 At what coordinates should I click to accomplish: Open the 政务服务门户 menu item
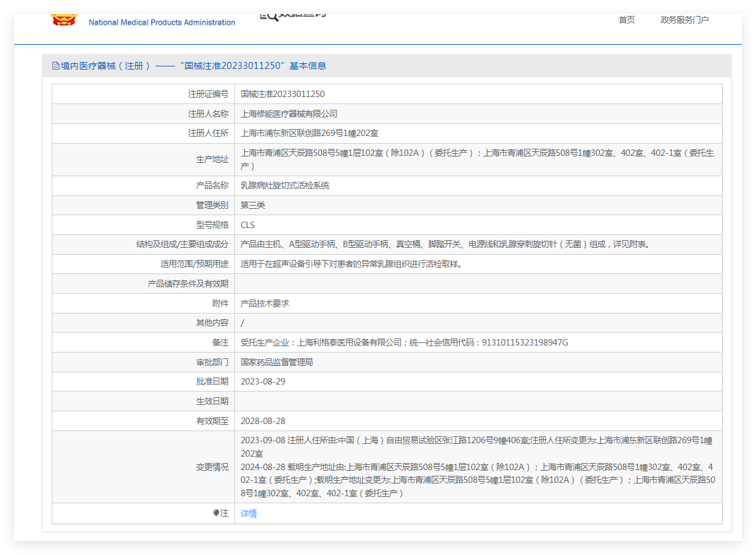(684, 20)
